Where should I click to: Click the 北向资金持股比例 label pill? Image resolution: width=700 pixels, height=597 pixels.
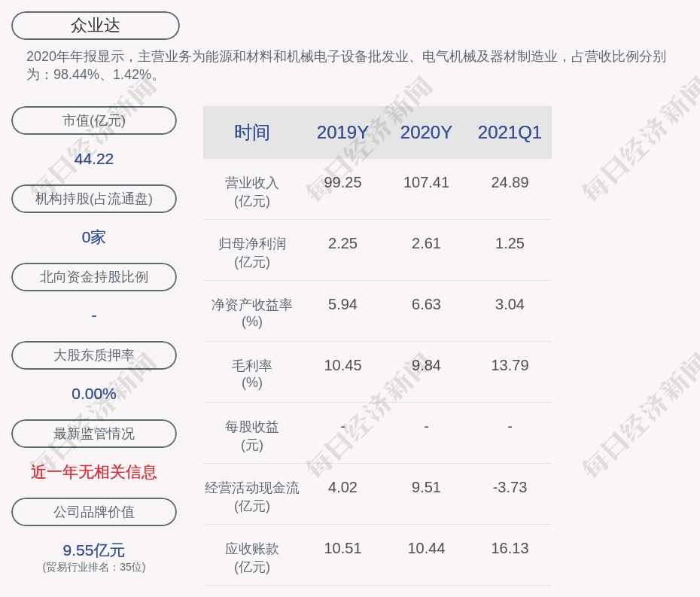(94, 277)
